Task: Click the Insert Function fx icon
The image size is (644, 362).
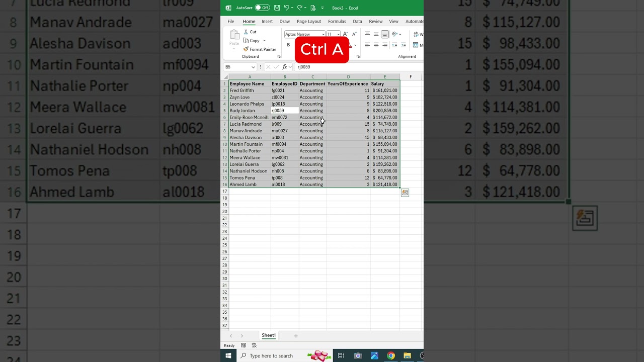Action: (285, 67)
